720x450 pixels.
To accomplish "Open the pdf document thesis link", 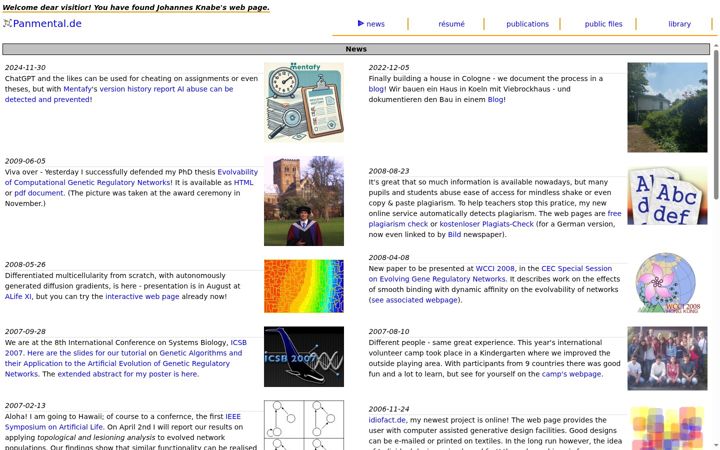I will pyautogui.click(x=39, y=193).
